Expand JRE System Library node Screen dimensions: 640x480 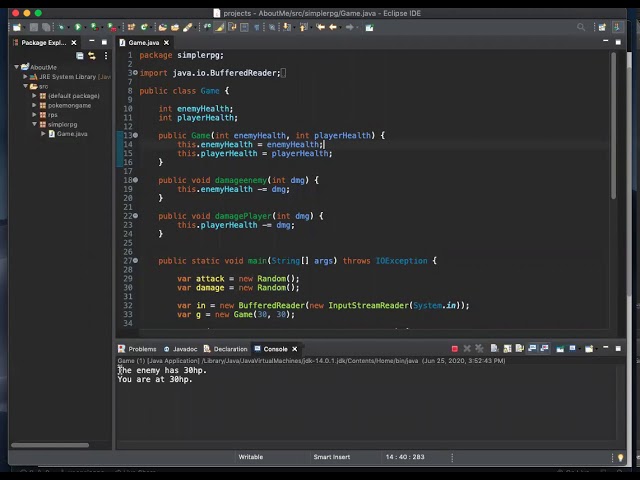[25, 76]
